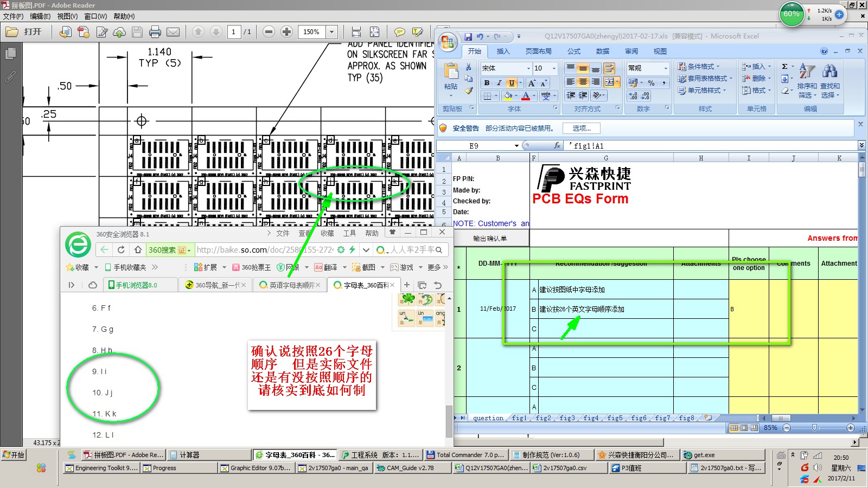Click the Save icon in Excel quick access

(468, 37)
